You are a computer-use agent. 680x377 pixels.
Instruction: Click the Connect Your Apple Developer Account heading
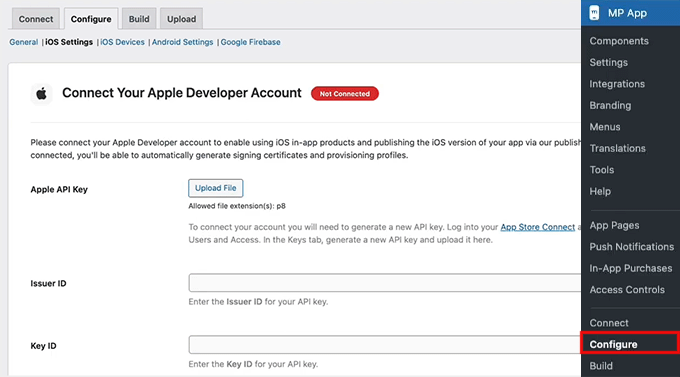click(x=182, y=93)
